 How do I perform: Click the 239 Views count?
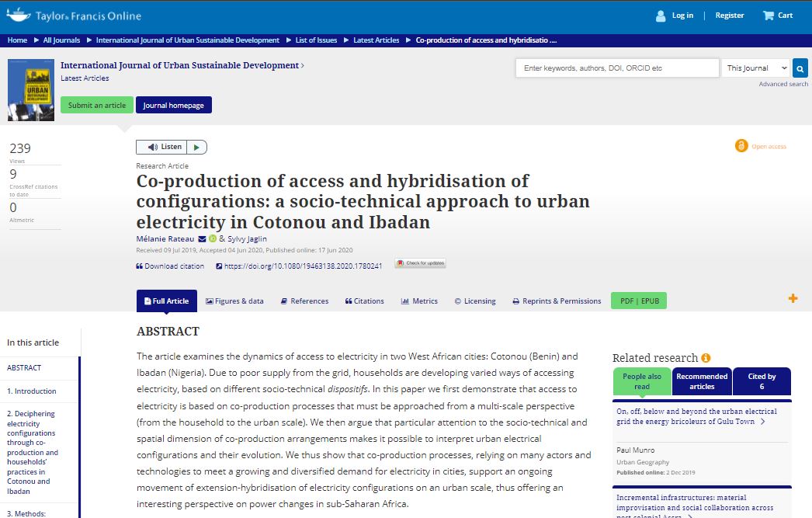click(x=20, y=148)
